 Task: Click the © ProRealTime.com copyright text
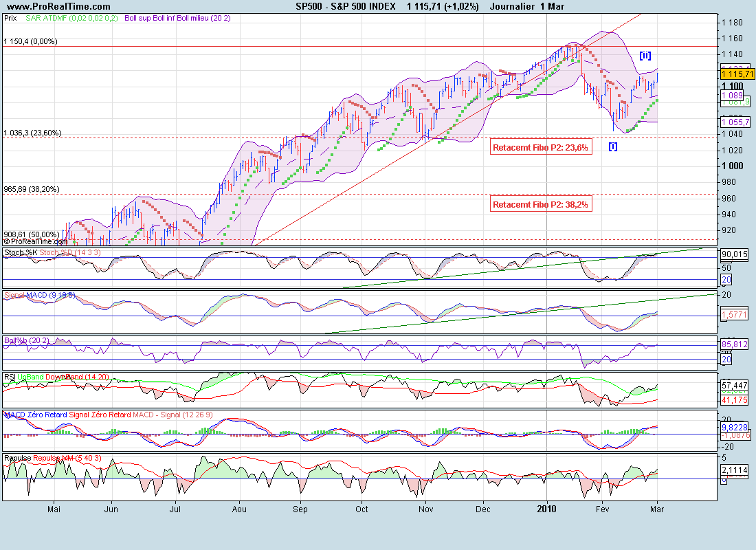(x=36, y=241)
